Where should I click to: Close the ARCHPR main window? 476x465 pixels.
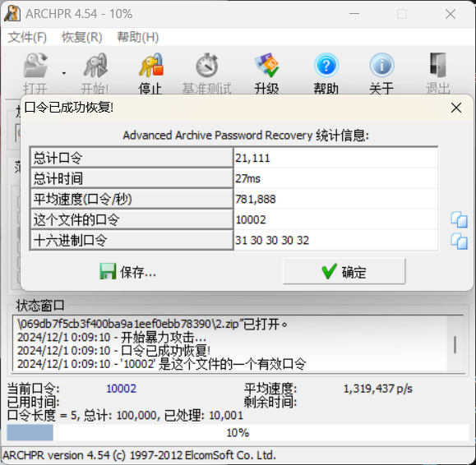[x=451, y=14]
